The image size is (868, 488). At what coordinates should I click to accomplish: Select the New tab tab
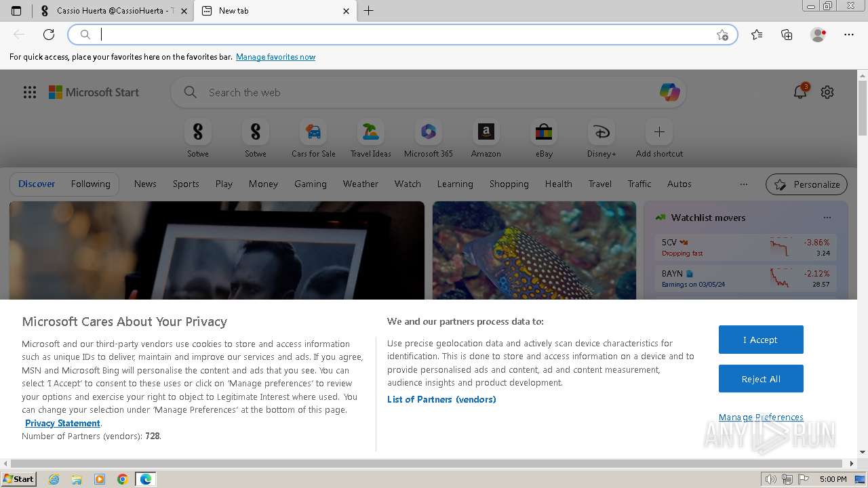point(275,11)
